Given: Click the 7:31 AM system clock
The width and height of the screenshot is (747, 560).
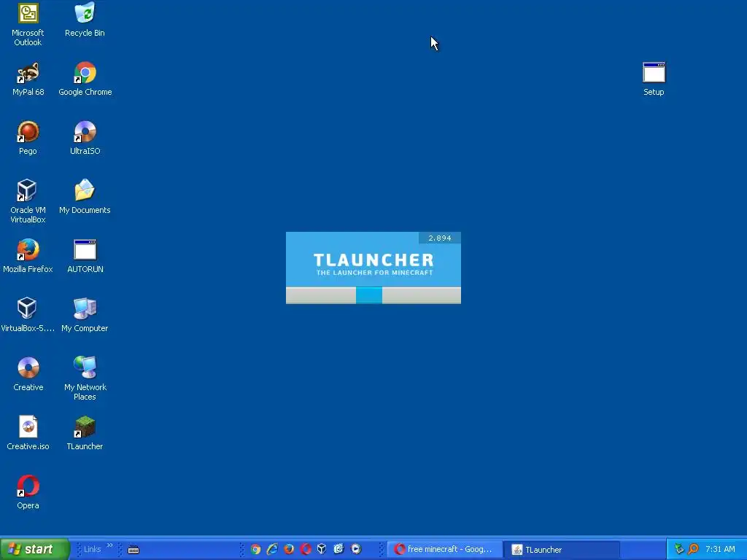Looking at the screenshot, I should coord(720,550).
